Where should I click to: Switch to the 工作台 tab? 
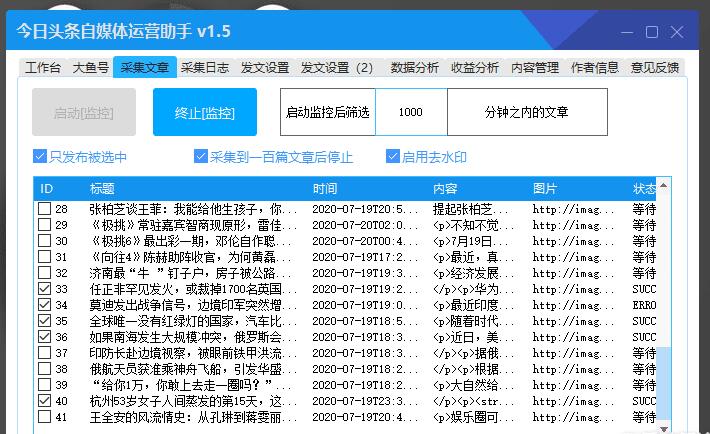click(x=43, y=68)
